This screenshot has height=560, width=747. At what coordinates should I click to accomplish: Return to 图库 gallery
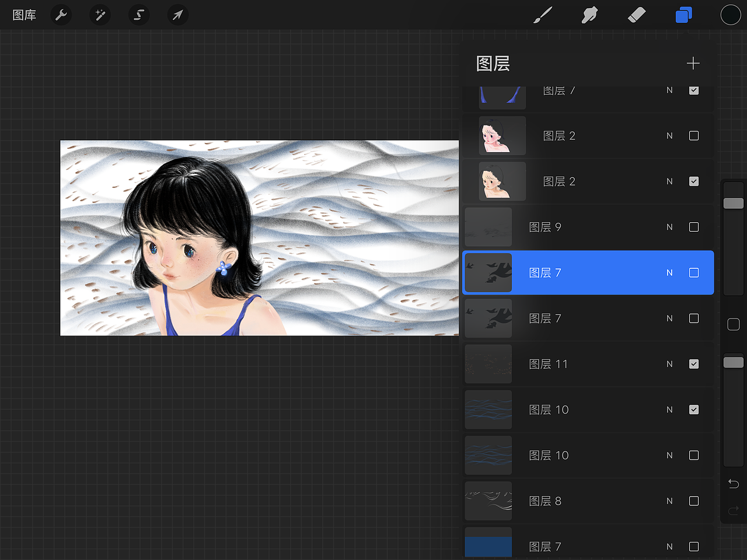click(25, 15)
